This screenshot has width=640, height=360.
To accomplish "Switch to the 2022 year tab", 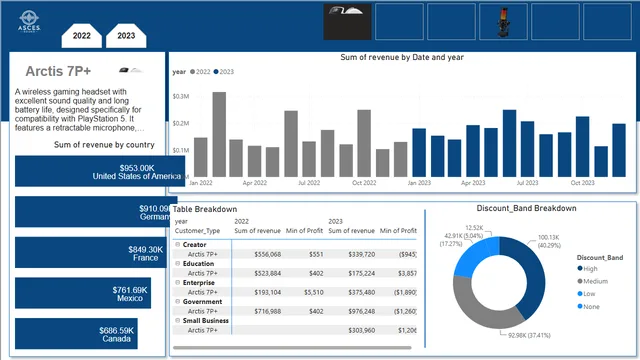I will (x=82, y=36).
